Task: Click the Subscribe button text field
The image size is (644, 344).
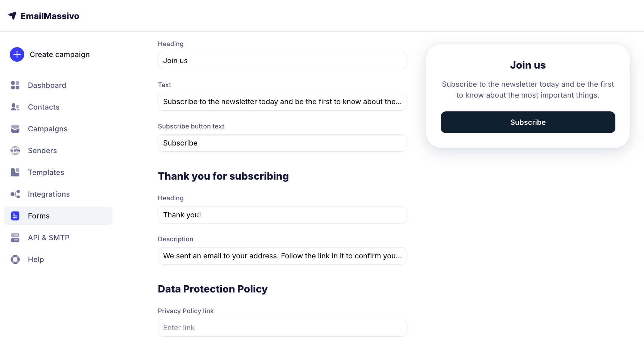Action: (x=282, y=143)
